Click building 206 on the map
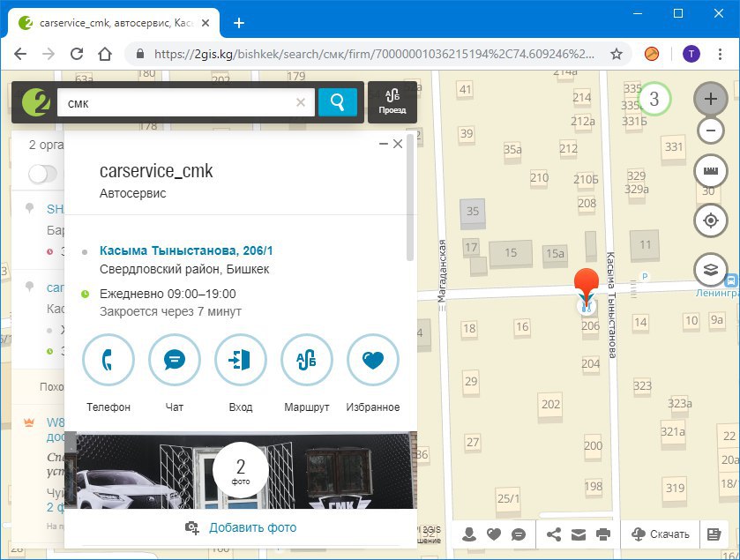Screen dimensions: 740x560 (590, 325)
